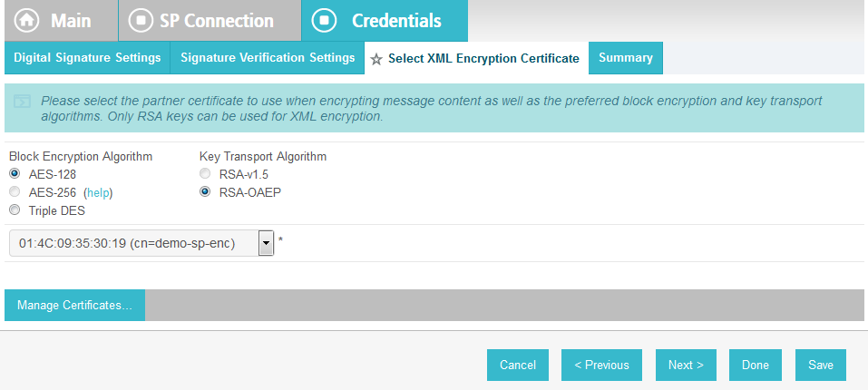Click the Manage Certificates button
Image resolution: width=868 pixels, height=390 pixels.
tap(74, 305)
